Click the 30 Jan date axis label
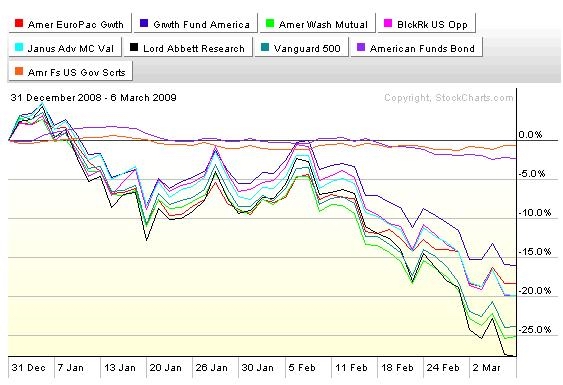563x385 pixels. point(257,368)
